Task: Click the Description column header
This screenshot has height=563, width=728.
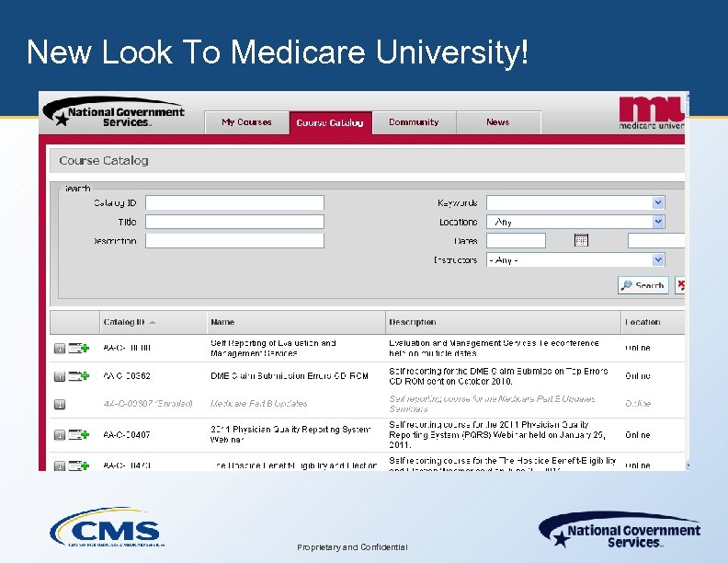Action: [503, 322]
